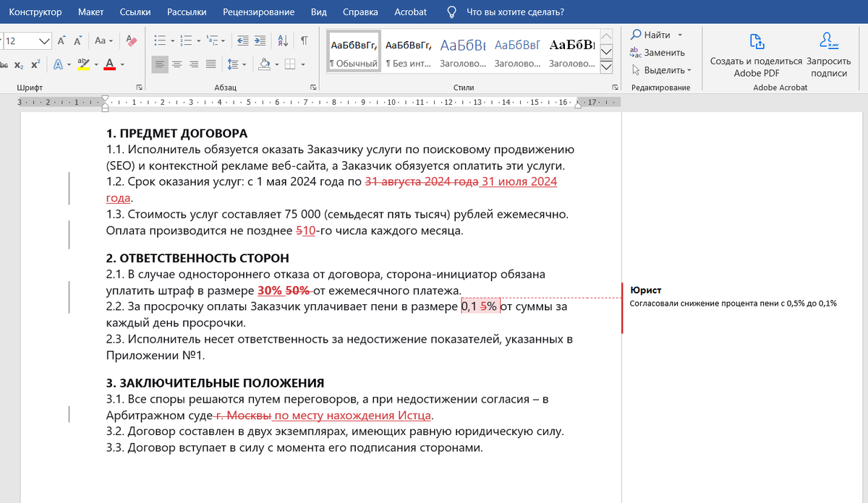Viewport: 868px width, 503px height.
Task: Open the font color dropdown arrow
Action: 122,64
